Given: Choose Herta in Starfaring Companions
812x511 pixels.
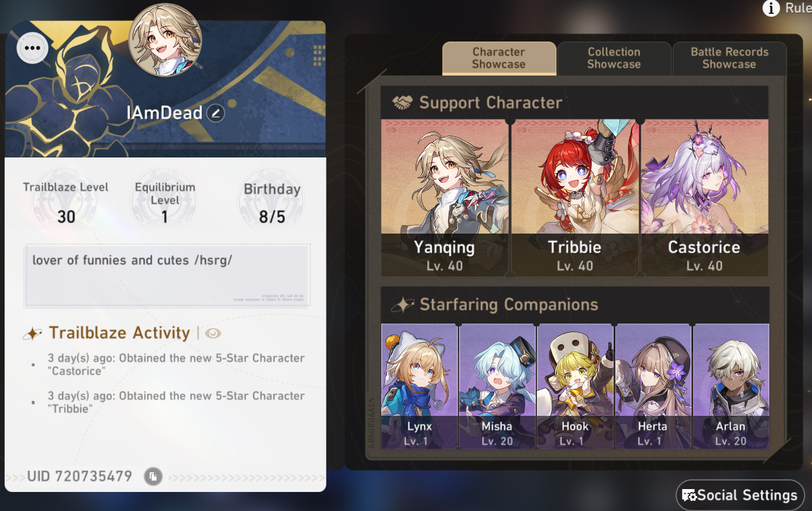Looking at the screenshot, I should point(653,386).
